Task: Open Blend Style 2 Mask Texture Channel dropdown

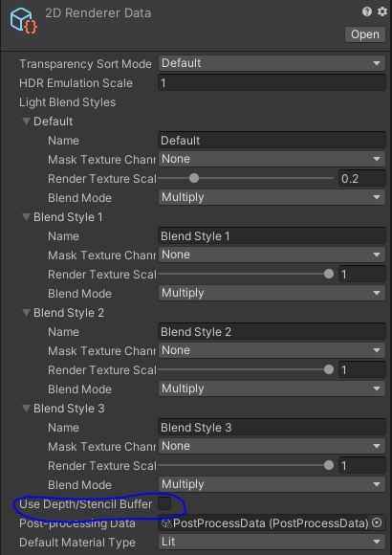Action: tap(272, 350)
